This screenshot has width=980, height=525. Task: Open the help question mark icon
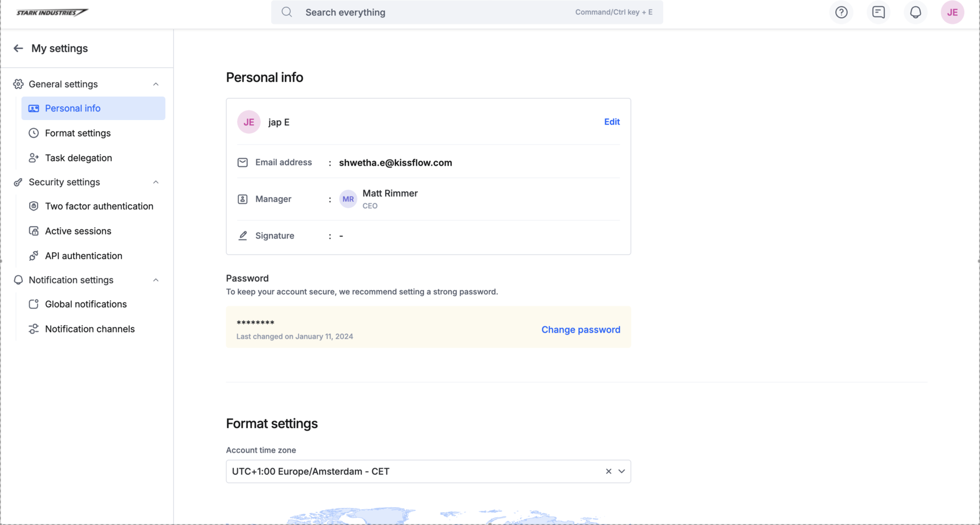[x=842, y=12]
